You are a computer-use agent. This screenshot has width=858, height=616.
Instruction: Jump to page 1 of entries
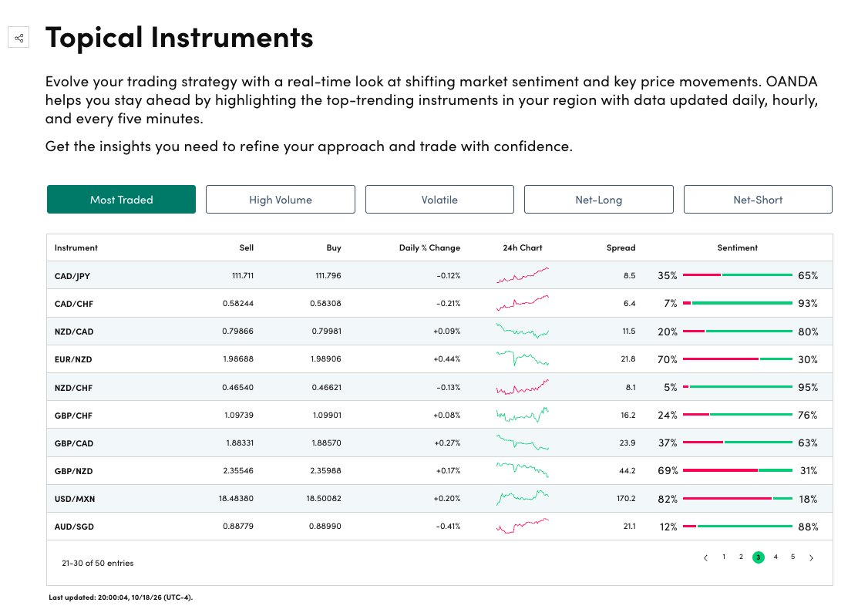724,557
